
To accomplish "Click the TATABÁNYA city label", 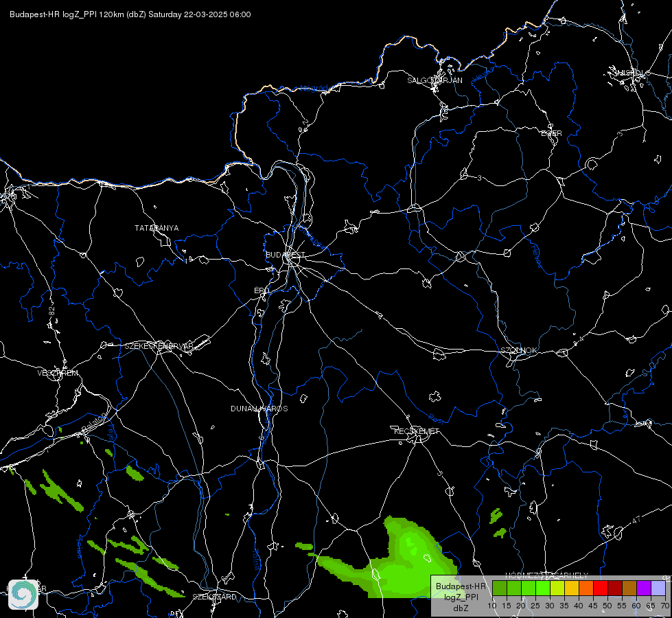I will (157, 228).
